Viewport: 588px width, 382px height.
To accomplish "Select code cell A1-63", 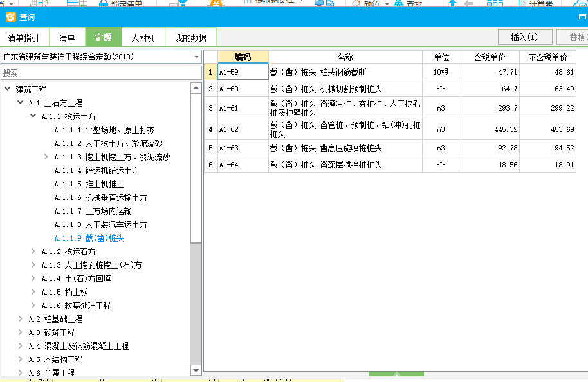I will tap(243, 148).
